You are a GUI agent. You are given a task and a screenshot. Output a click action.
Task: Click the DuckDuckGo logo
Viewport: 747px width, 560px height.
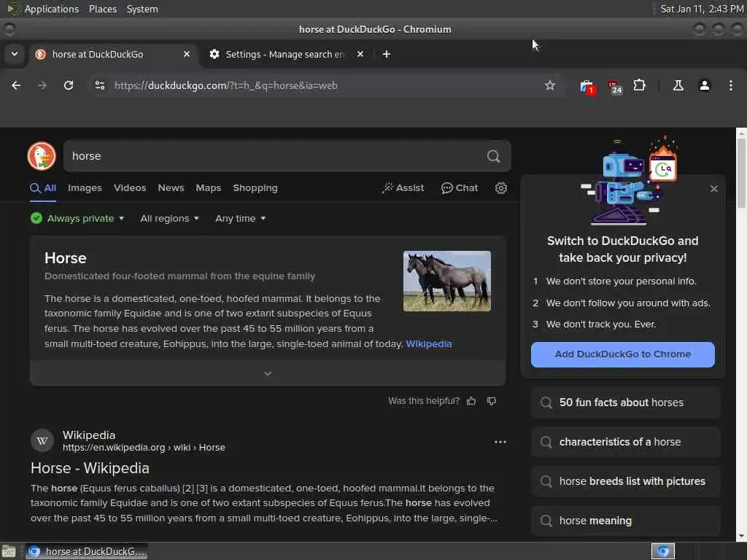42,156
